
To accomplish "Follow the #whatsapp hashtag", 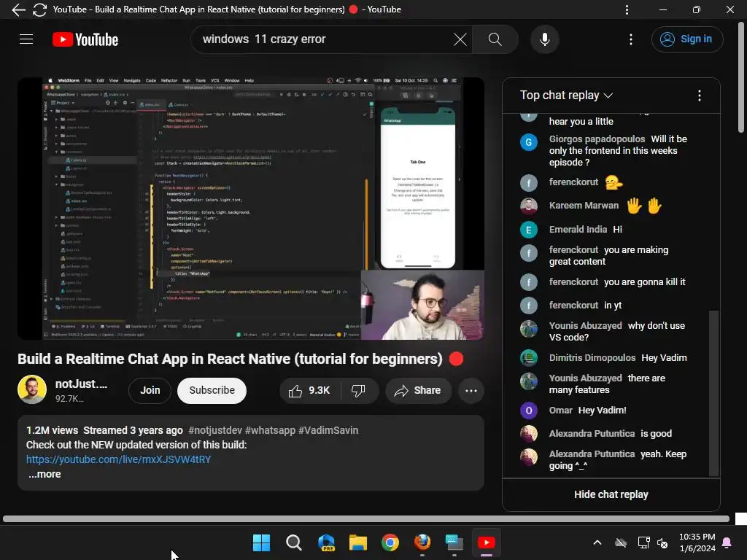I will [x=270, y=430].
